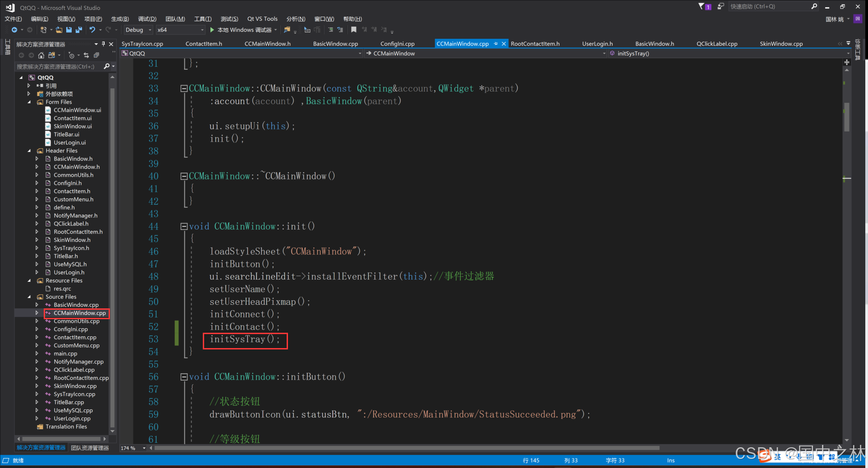This screenshot has height=468, width=868.
Task: Click the pending changes filter clock icon
Action: (71, 55)
